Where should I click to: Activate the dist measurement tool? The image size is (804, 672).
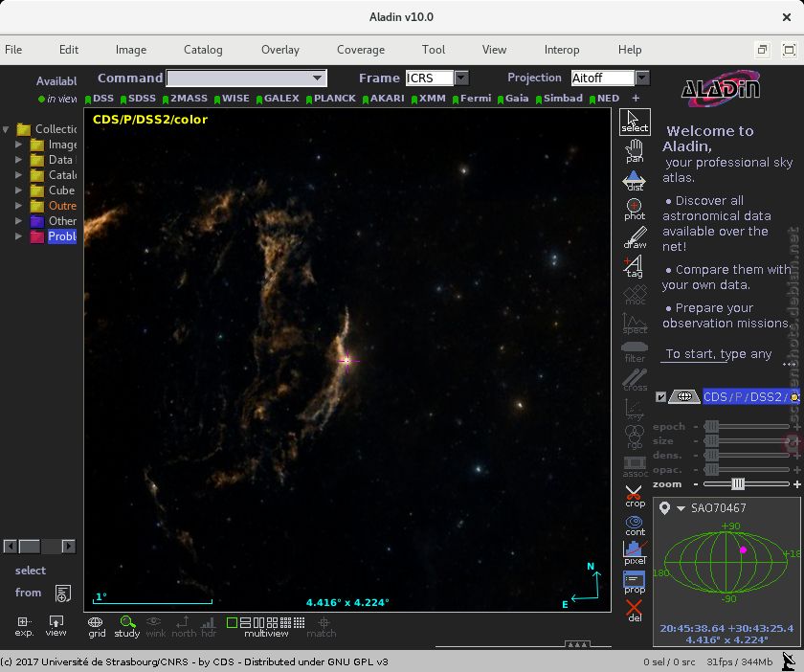[634, 180]
